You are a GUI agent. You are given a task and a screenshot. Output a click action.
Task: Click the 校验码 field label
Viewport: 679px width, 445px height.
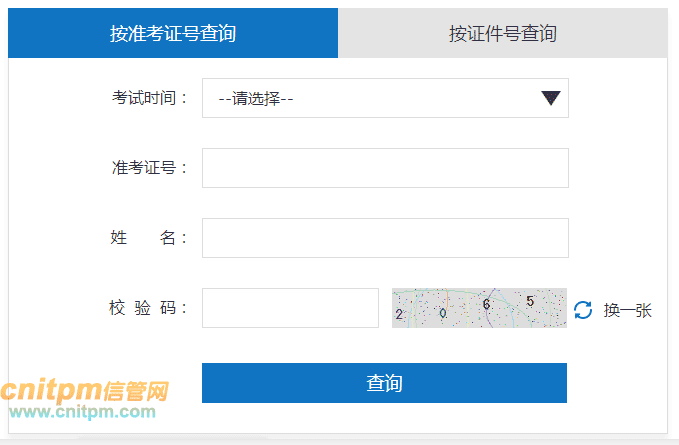point(149,308)
